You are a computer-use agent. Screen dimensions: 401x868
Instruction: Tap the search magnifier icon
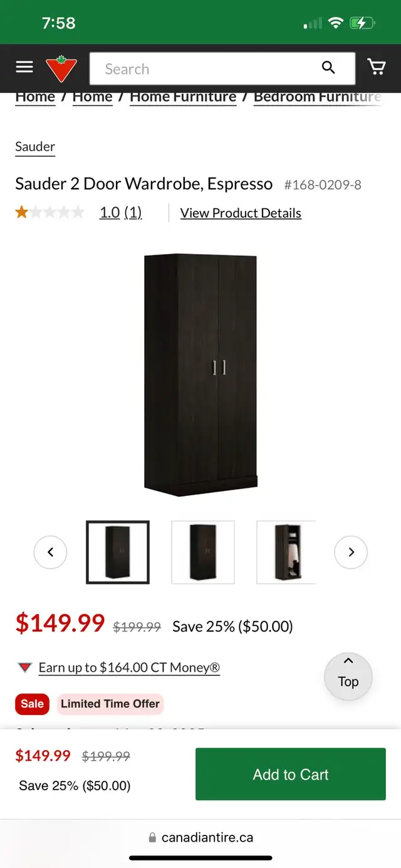point(328,68)
